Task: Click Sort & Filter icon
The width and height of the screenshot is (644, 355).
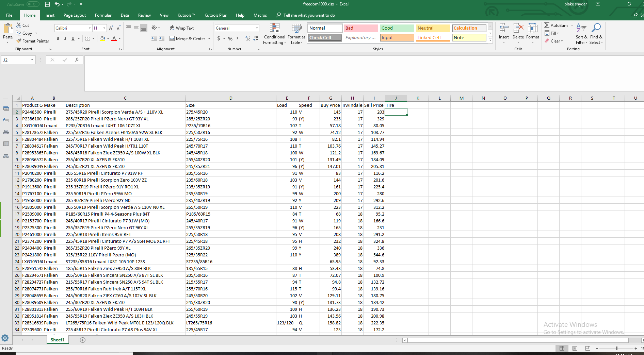Action: click(581, 29)
